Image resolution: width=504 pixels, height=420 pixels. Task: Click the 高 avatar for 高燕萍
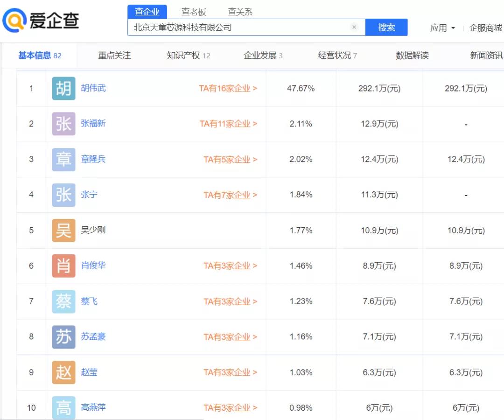pyautogui.click(x=63, y=408)
